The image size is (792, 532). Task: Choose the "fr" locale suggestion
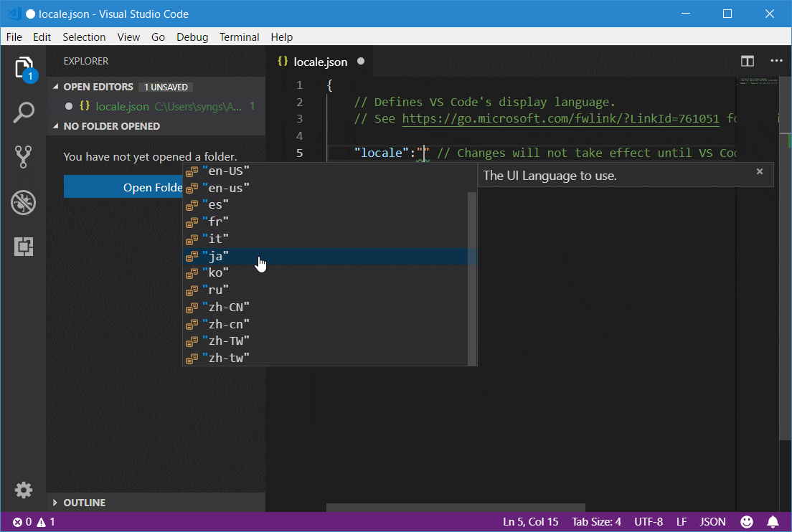click(x=325, y=222)
